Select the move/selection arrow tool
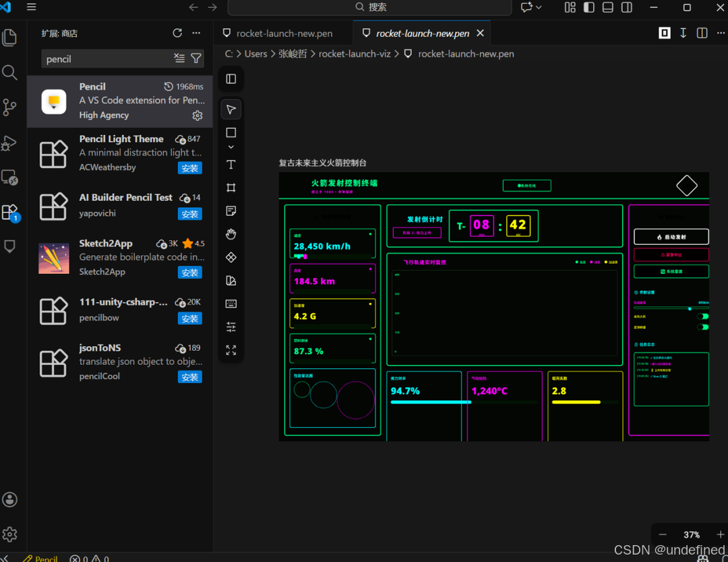 click(231, 110)
